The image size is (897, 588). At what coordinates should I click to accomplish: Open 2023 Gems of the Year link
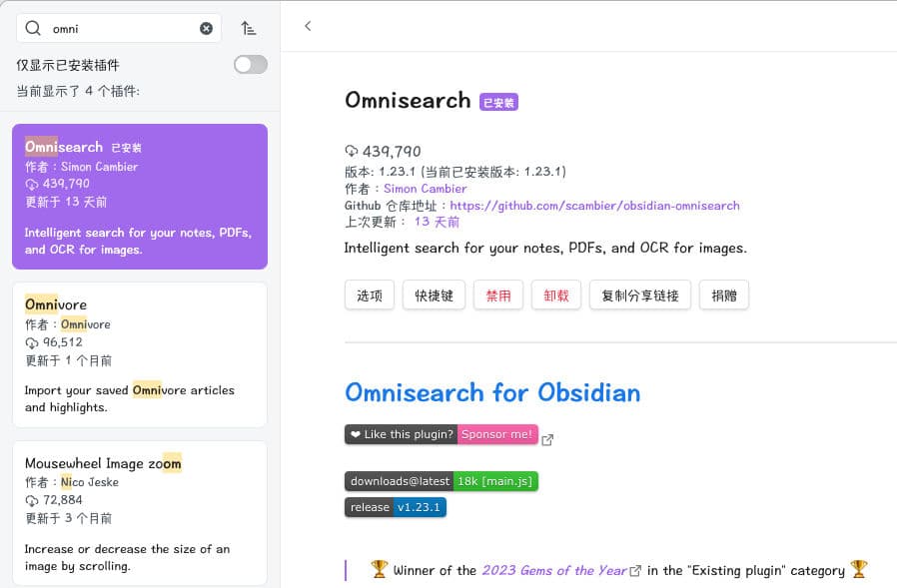[554, 571]
